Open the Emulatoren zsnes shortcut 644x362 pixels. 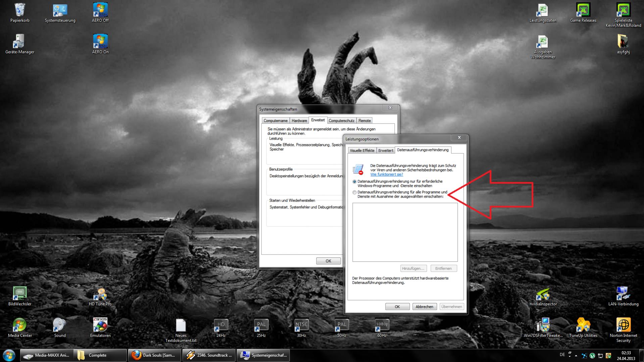click(100, 328)
